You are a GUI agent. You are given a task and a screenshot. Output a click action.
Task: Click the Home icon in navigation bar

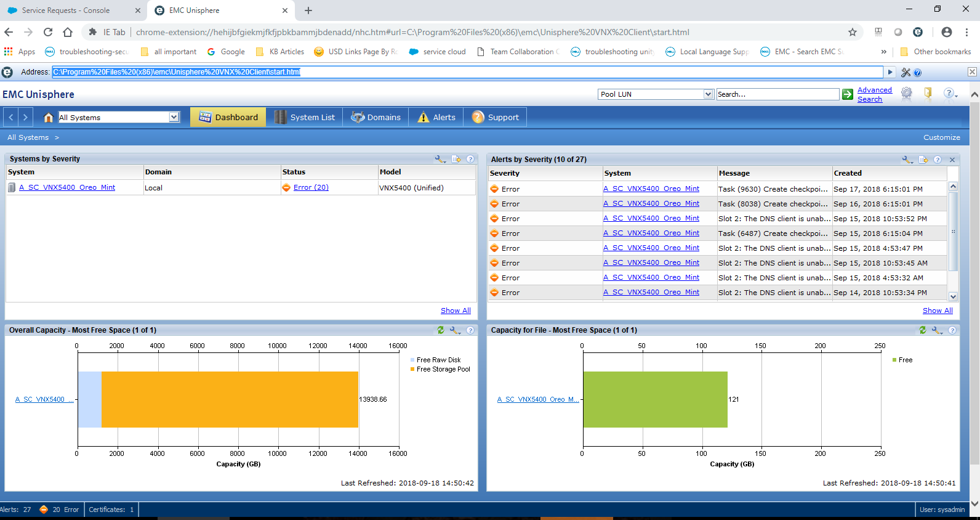click(49, 117)
